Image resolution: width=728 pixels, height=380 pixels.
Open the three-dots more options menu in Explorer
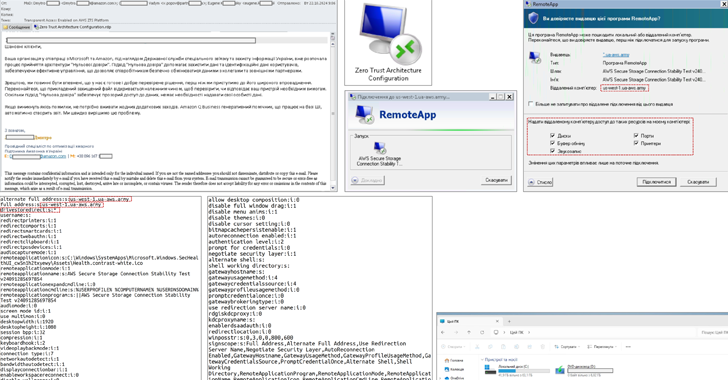click(x=628, y=347)
